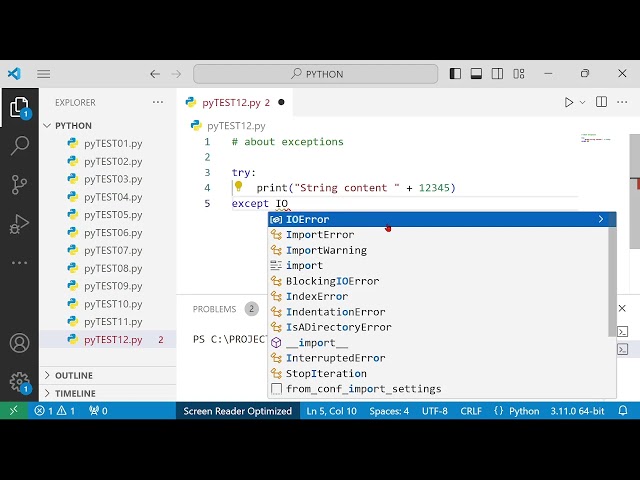Choose ImportError in autocomplete list
640x480 pixels.
[438, 235]
